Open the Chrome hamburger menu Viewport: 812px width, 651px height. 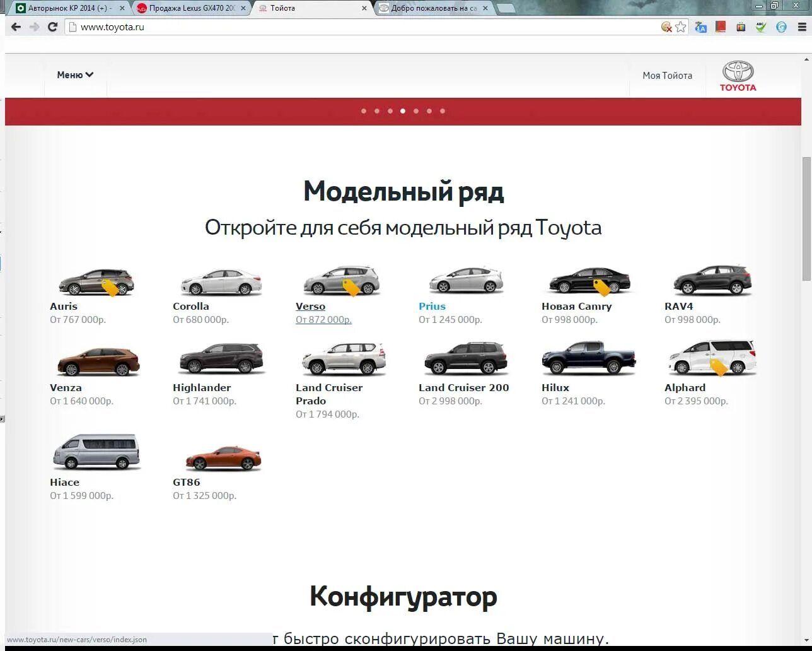(802, 27)
